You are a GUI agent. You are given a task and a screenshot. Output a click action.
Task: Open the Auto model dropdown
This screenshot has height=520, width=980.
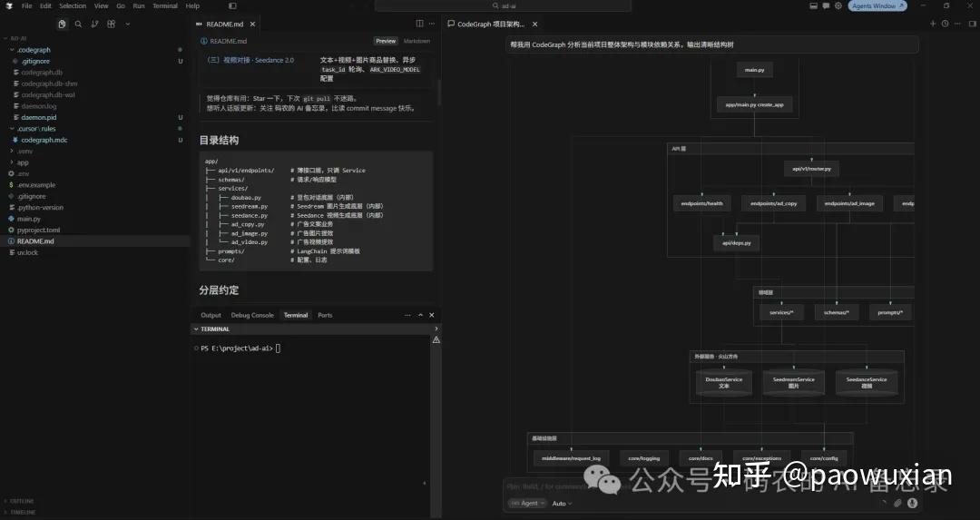click(x=562, y=503)
